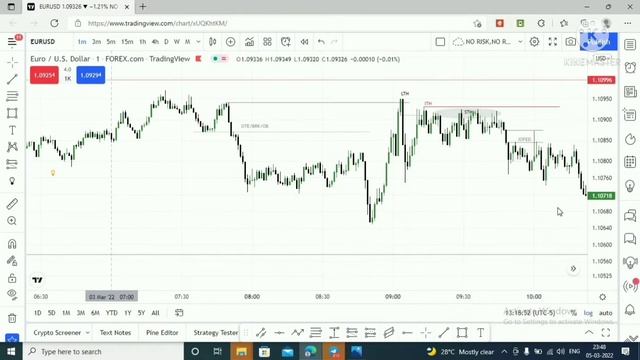
Task: Open the notifications bell
Action: 630,310
